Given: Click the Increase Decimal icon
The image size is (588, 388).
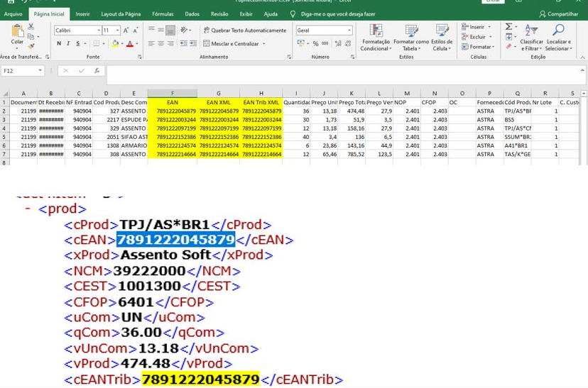Looking at the screenshot, I should 338,43.
